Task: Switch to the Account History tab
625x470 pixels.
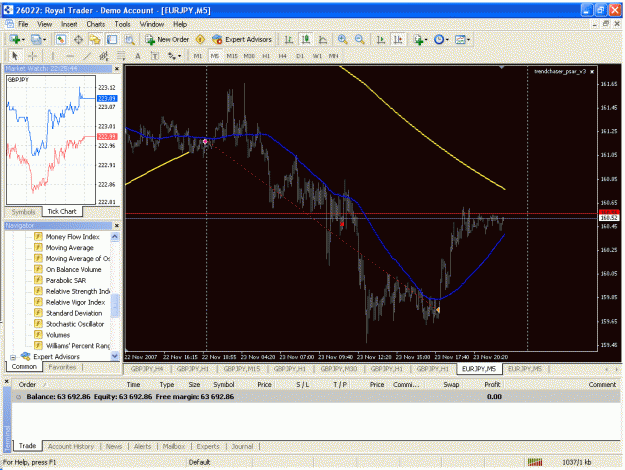Action: pos(71,446)
